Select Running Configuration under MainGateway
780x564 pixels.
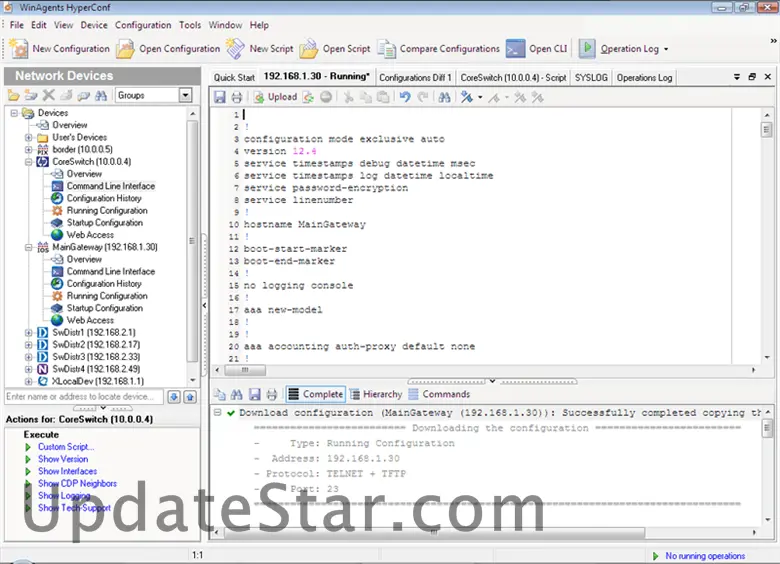pos(107,296)
